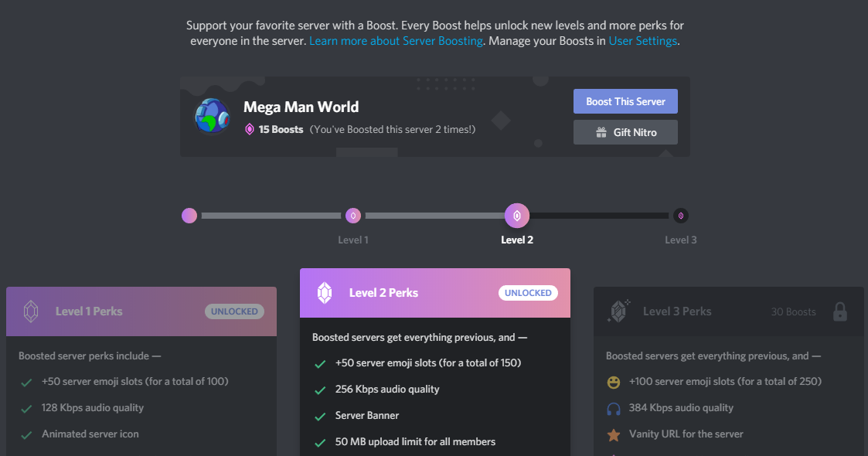The image size is (868, 456).
Task: Click the checkmark beside Animated server icon
Action: 26,435
